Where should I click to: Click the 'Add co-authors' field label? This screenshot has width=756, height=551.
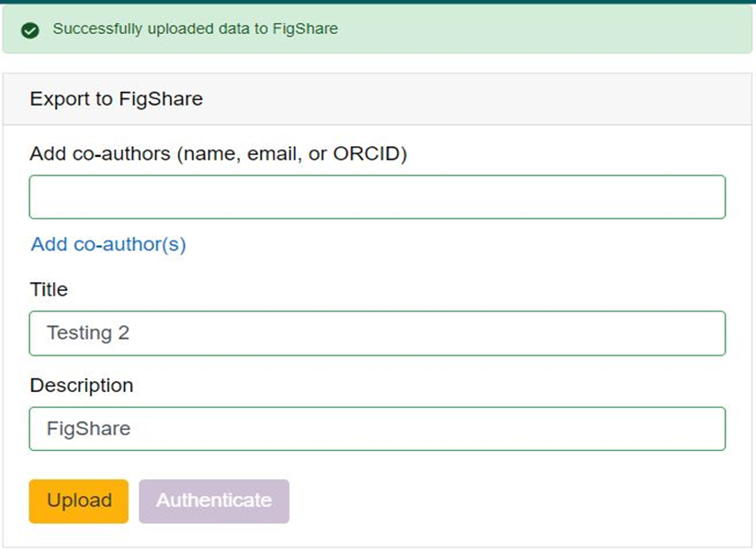pos(218,153)
